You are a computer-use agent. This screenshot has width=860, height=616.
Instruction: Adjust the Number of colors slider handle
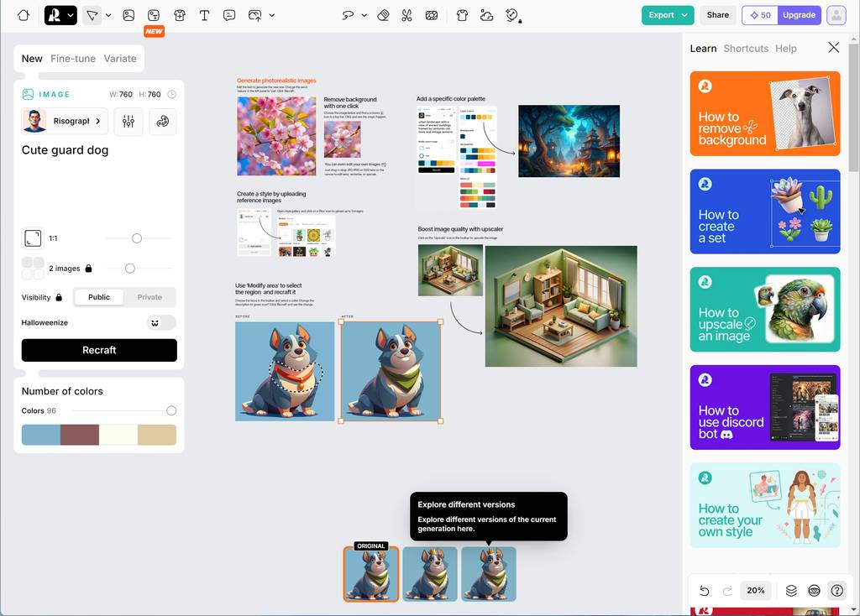pos(171,411)
